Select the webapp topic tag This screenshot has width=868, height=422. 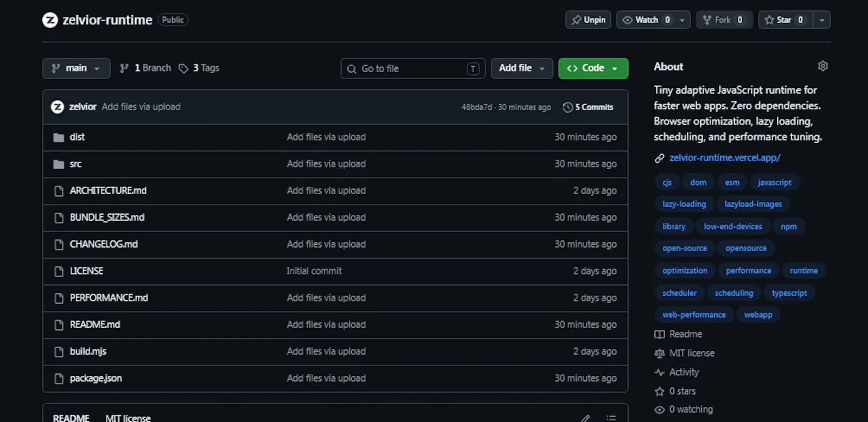coord(758,315)
